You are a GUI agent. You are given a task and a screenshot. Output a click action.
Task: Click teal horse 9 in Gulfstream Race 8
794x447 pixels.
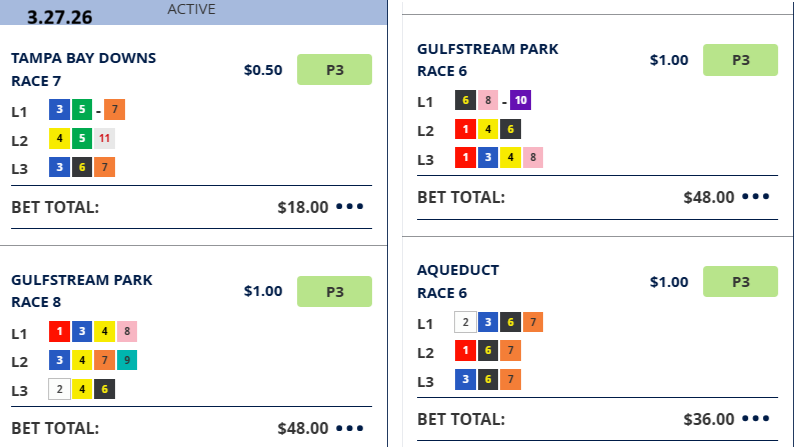pos(126,360)
